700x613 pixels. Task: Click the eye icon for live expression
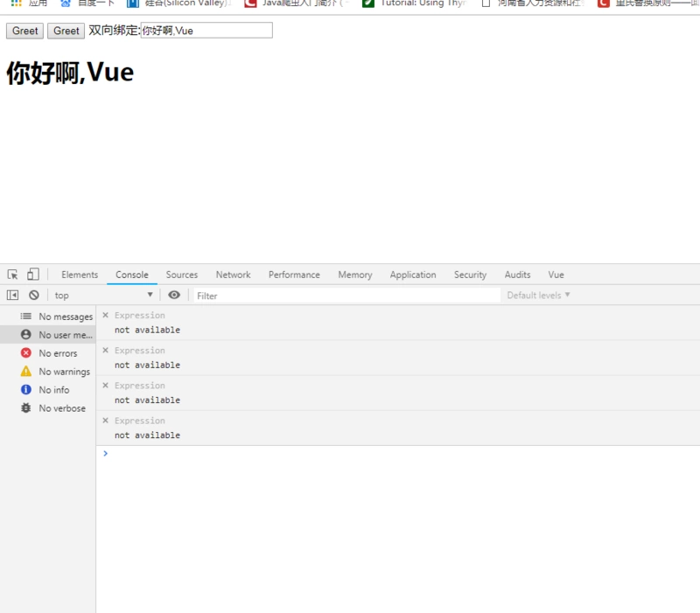pos(174,296)
